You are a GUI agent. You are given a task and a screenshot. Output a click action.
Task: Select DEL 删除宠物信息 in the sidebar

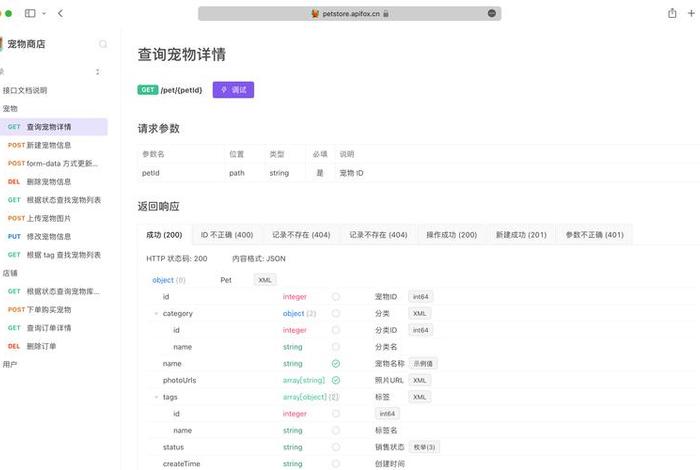point(54,182)
